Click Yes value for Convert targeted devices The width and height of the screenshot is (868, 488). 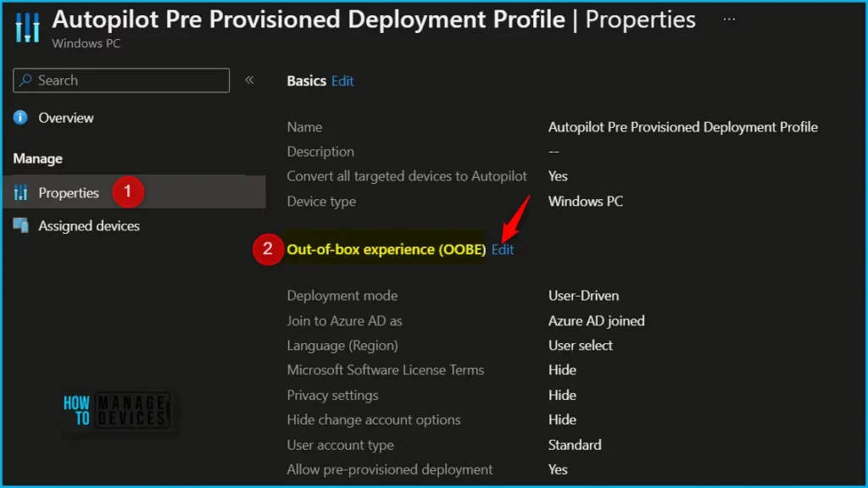point(558,176)
